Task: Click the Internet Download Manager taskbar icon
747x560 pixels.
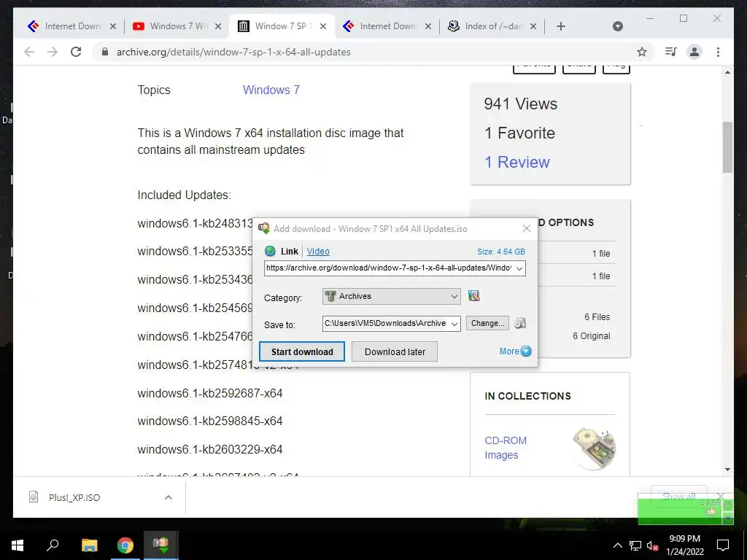Action: [161, 545]
